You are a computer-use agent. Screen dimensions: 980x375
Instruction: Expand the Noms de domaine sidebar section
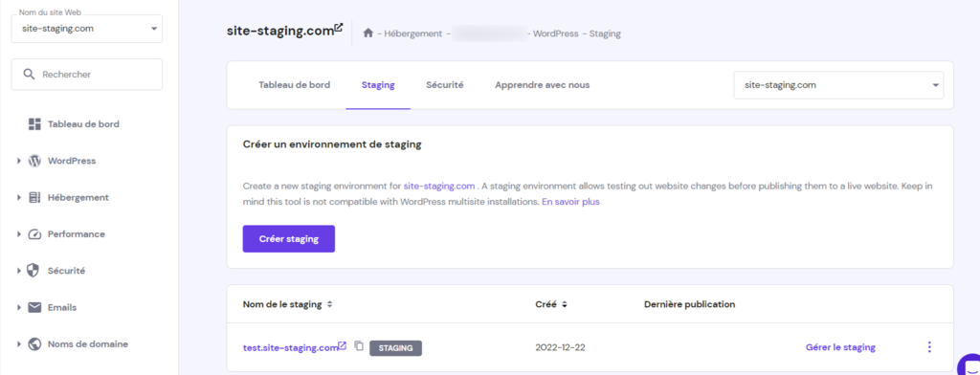[19, 344]
